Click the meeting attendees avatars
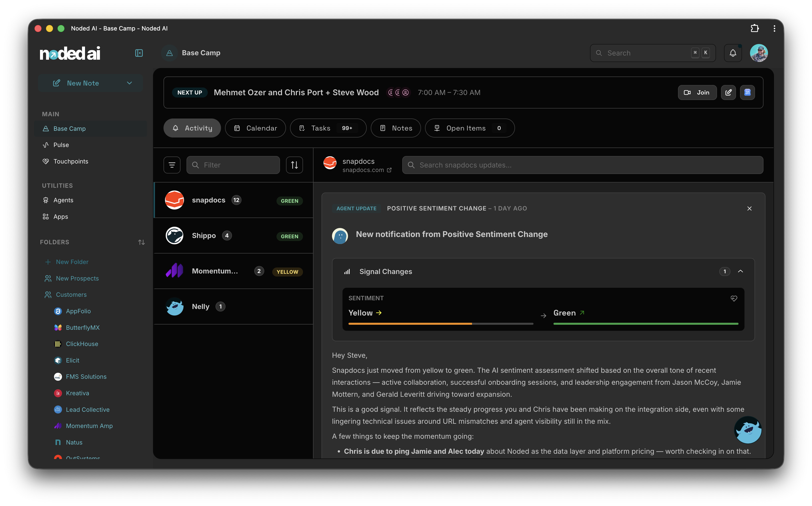812x506 pixels. coord(398,92)
